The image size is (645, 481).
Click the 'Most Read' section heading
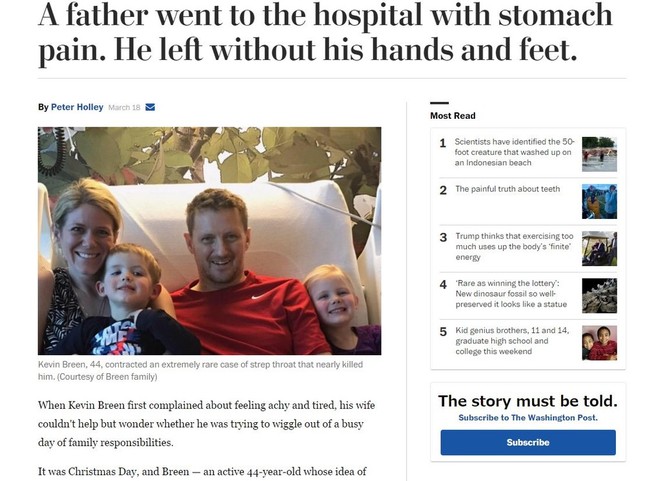pyautogui.click(x=453, y=116)
